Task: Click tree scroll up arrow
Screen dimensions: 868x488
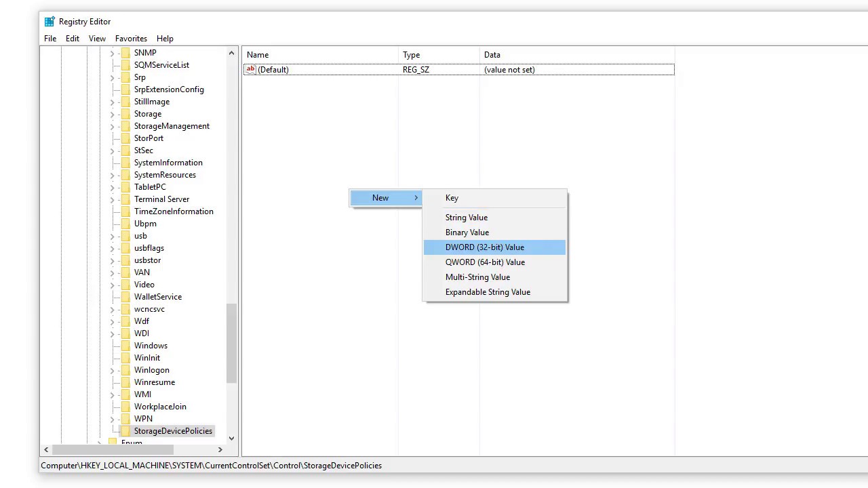Action: click(231, 53)
